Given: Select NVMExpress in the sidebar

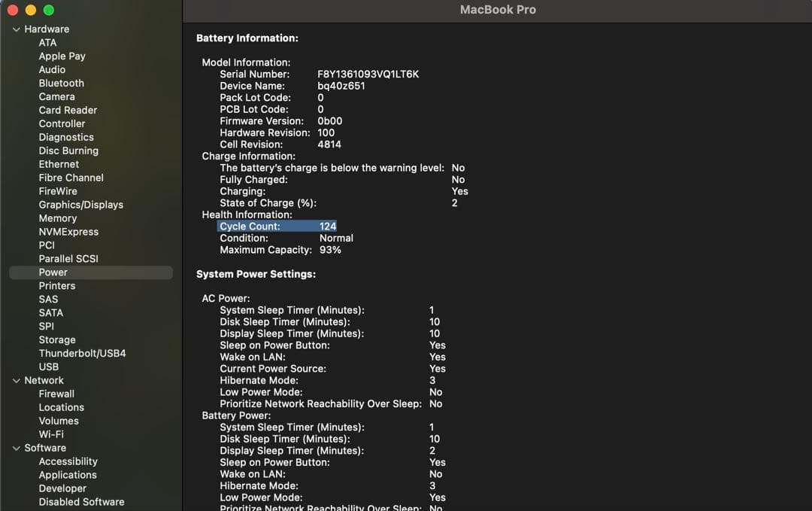Looking at the screenshot, I should click(x=68, y=231).
